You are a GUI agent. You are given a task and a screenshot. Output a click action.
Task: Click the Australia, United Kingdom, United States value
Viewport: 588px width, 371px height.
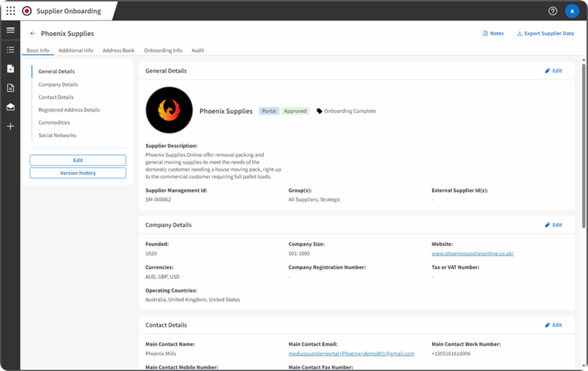(192, 300)
